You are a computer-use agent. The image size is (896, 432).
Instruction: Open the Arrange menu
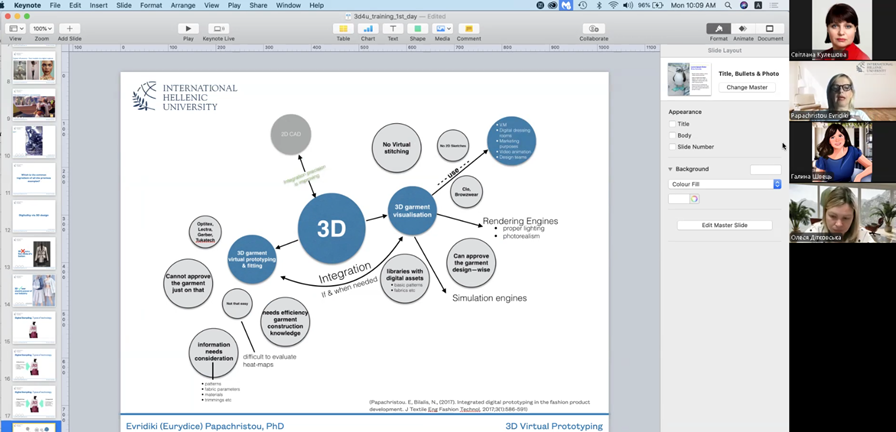[183, 5]
